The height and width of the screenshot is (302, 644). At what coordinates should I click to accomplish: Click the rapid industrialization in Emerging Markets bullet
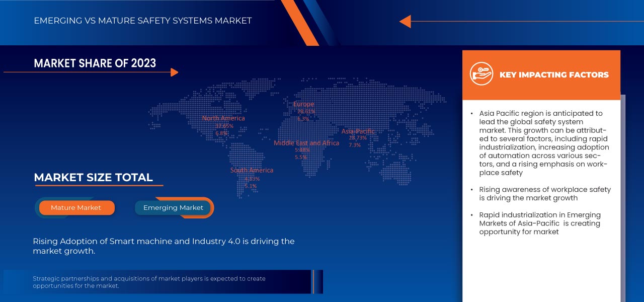click(x=539, y=223)
